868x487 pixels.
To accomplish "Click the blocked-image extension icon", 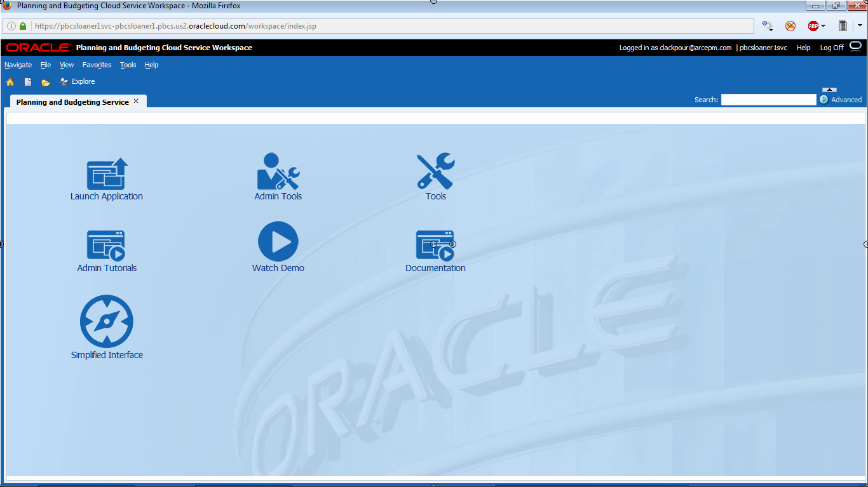I will click(790, 26).
